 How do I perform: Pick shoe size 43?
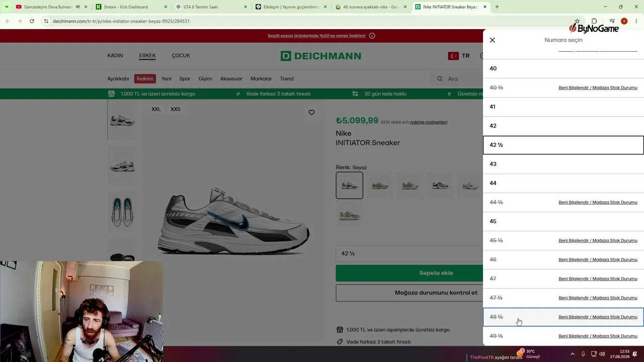pos(563,164)
